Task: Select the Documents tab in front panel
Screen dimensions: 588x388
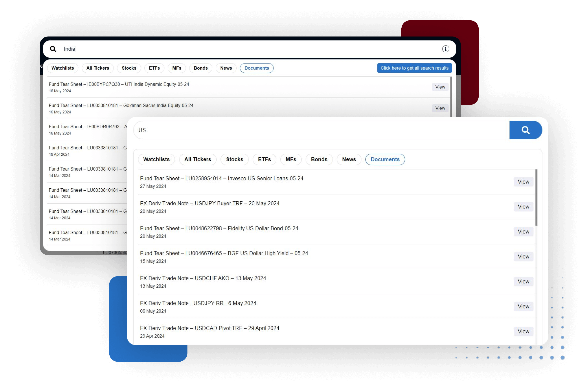Action: pyautogui.click(x=384, y=159)
